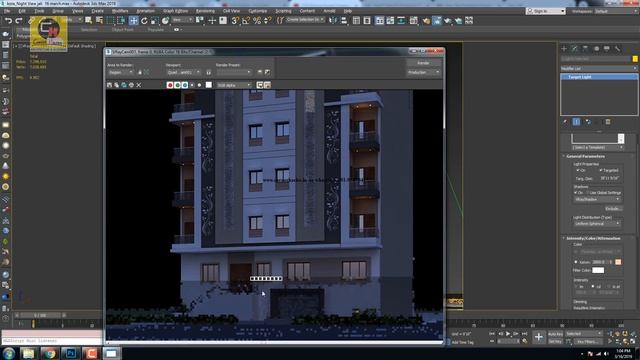The width and height of the screenshot is (640, 360).
Task: Activate the Select and Rotate tool
Action: (x=144, y=20)
